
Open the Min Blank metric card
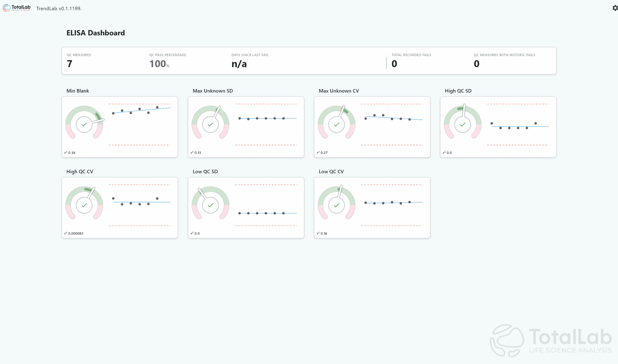tap(120, 127)
